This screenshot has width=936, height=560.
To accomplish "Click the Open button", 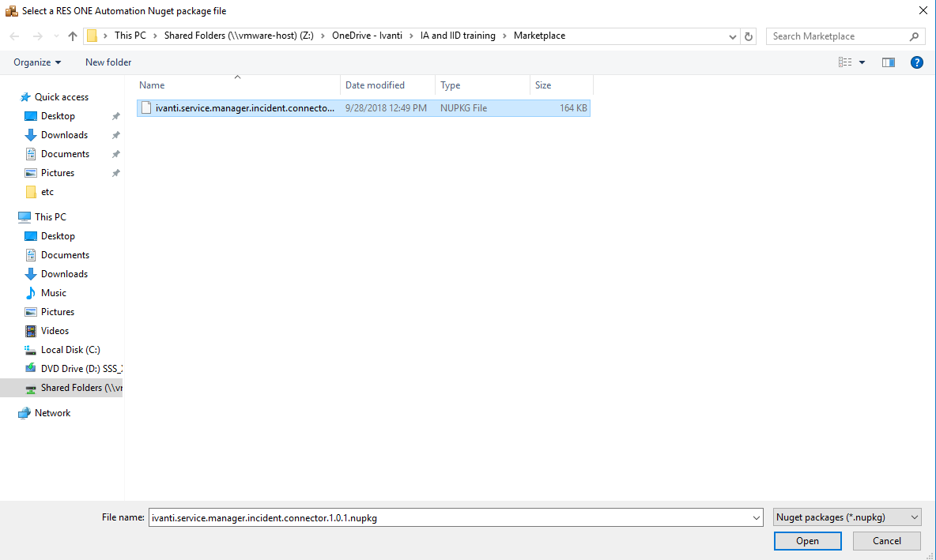I will pyautogui.click(x=808, y=541).
